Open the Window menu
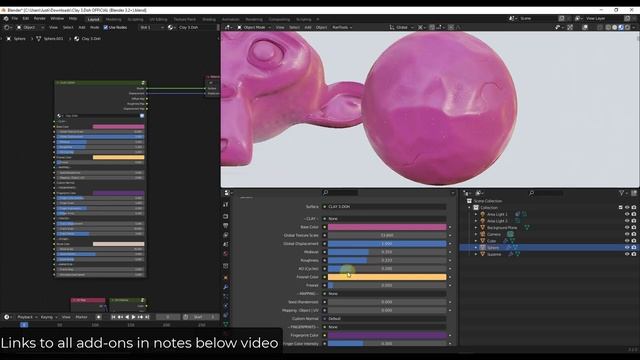Screen dimensions: 640x360 click(x=57, y=18)
